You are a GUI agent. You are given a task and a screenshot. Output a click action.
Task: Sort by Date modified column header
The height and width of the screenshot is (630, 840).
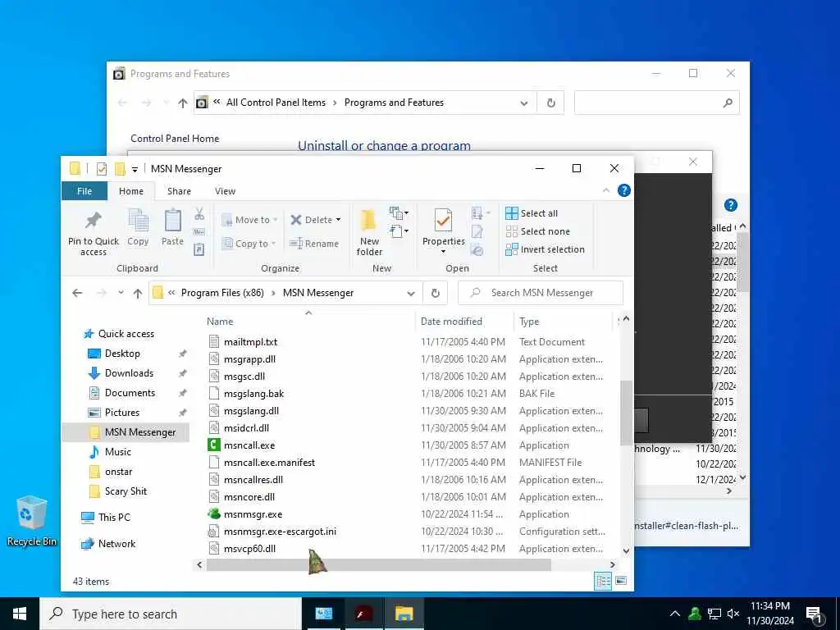click(451, 322)
